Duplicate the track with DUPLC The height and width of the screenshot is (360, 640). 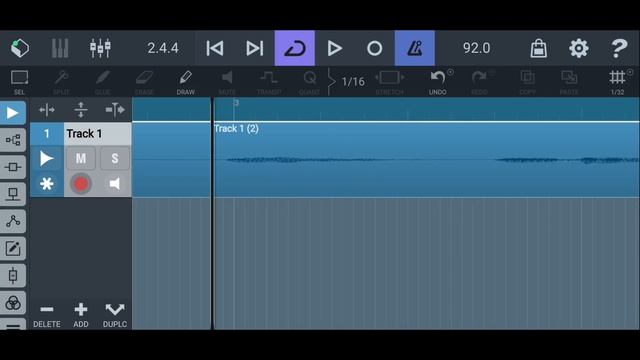(x=115, y=315)
